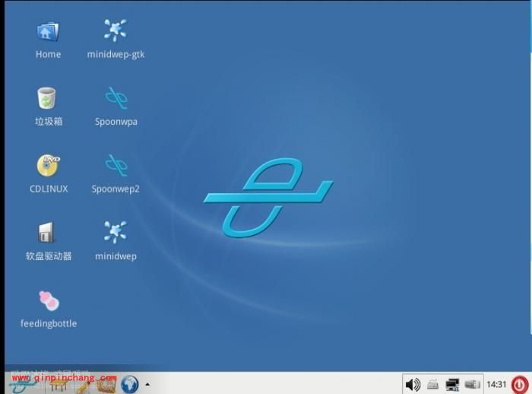Open the Home folder icon
This screenshot has height=394, width=532.
pos(48,32)
